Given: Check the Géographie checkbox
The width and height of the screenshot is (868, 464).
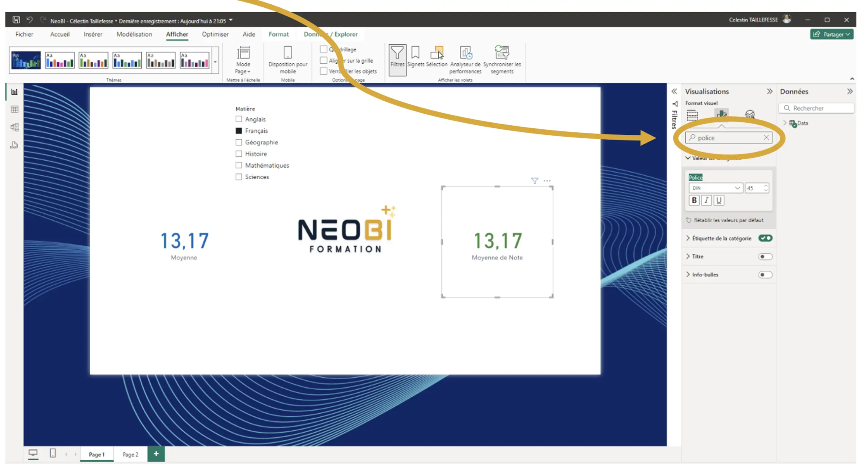Looking at the screenshot, I should coord(239,142).
